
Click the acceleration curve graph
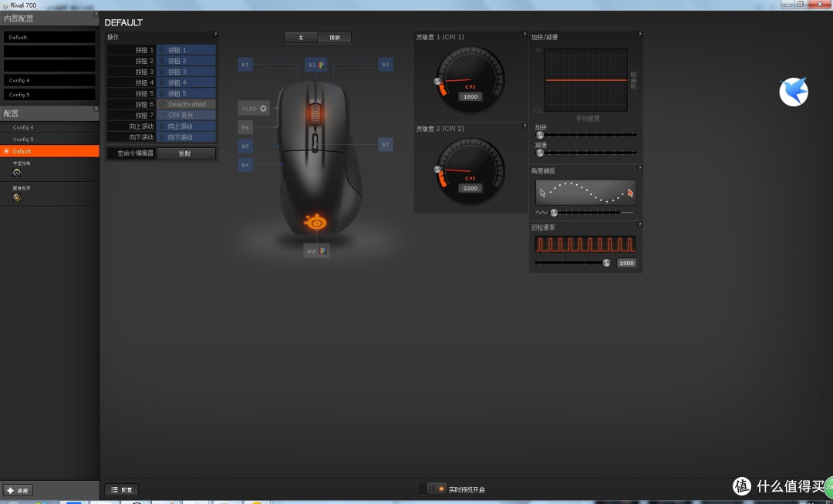(586, 80)
